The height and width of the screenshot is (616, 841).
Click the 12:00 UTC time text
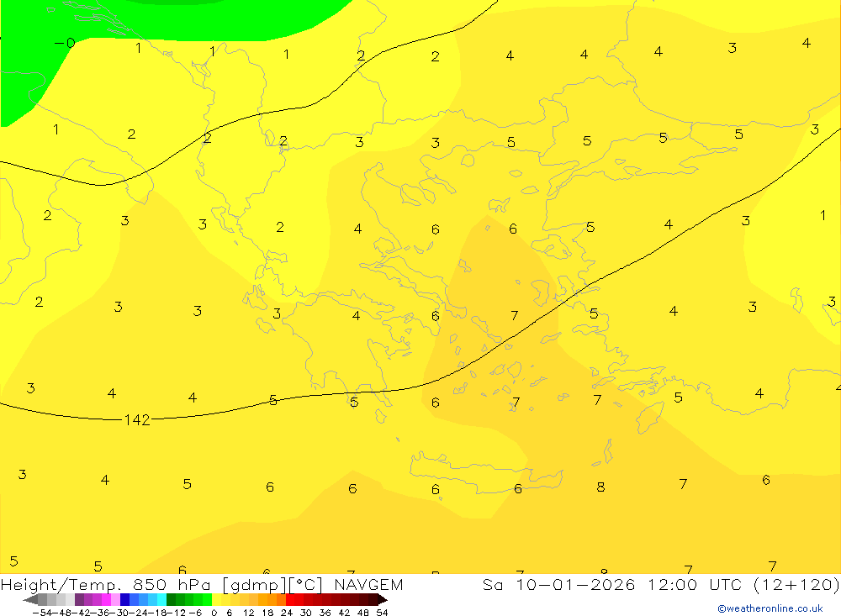coord(695,584)
